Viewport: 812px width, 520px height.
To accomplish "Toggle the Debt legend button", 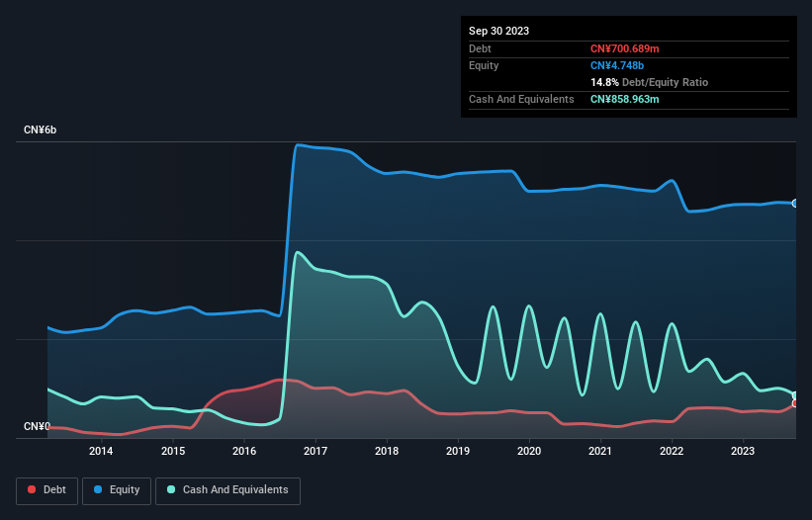I will coord(47,490).
